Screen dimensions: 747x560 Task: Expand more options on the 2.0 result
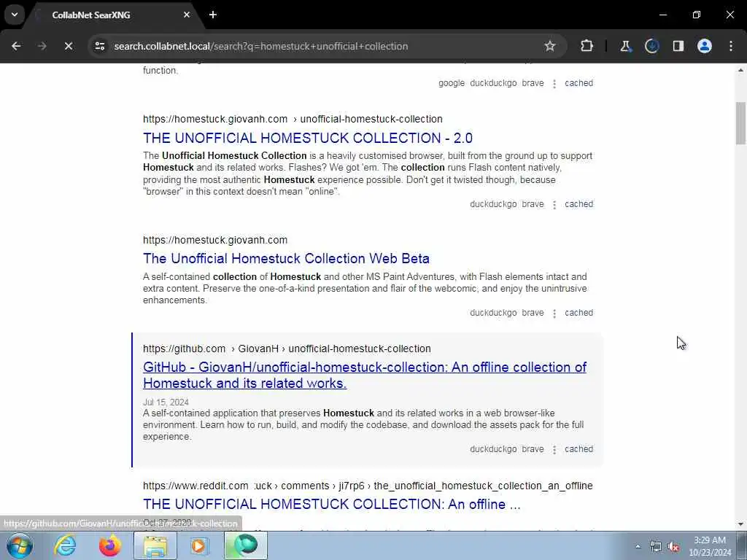[x=554, y=205]
